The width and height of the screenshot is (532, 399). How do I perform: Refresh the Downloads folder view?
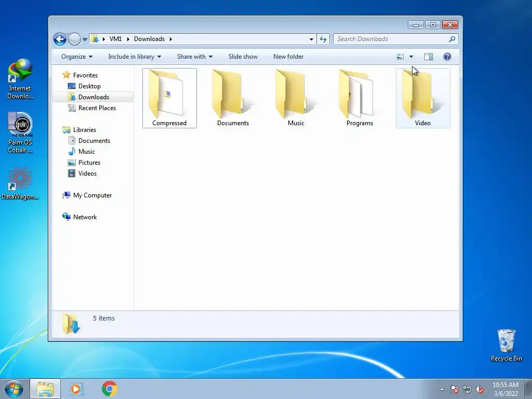pos(323,39)
